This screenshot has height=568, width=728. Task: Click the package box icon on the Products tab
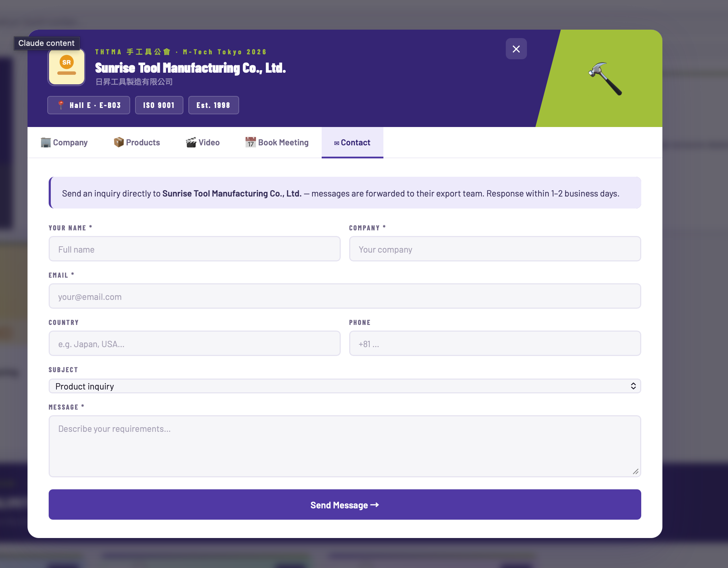coord(119,142)
